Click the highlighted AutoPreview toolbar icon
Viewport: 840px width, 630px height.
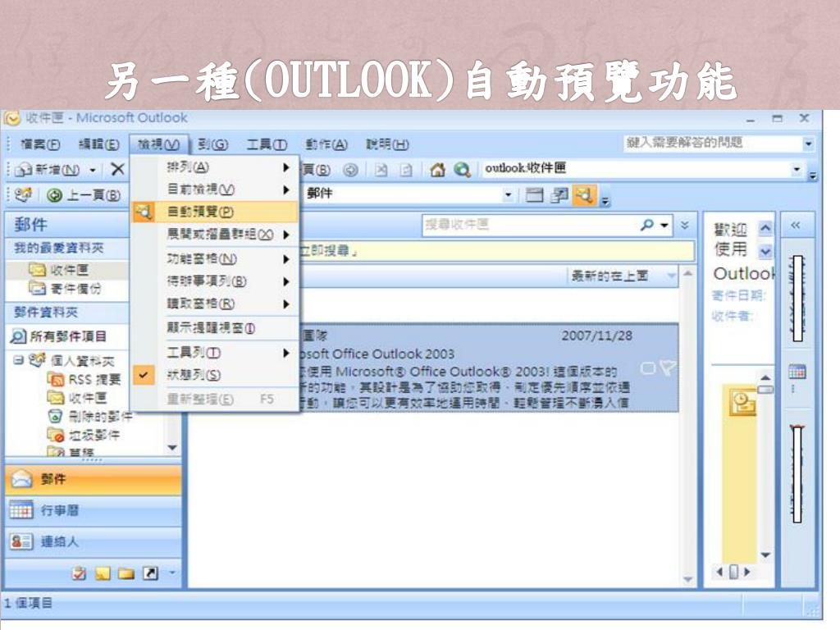[x=583, y=195]
